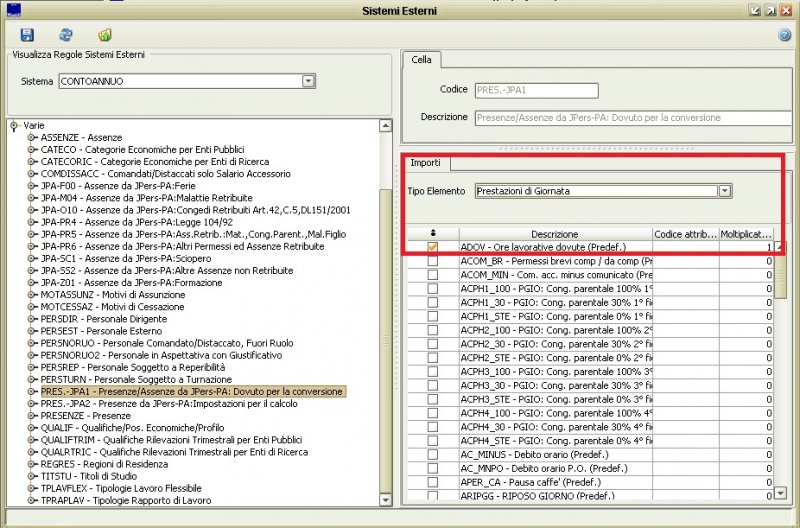Check the ACOM_BR Permessi brevi checkbox
Screen dimensions: 800x528
(432, 260)
